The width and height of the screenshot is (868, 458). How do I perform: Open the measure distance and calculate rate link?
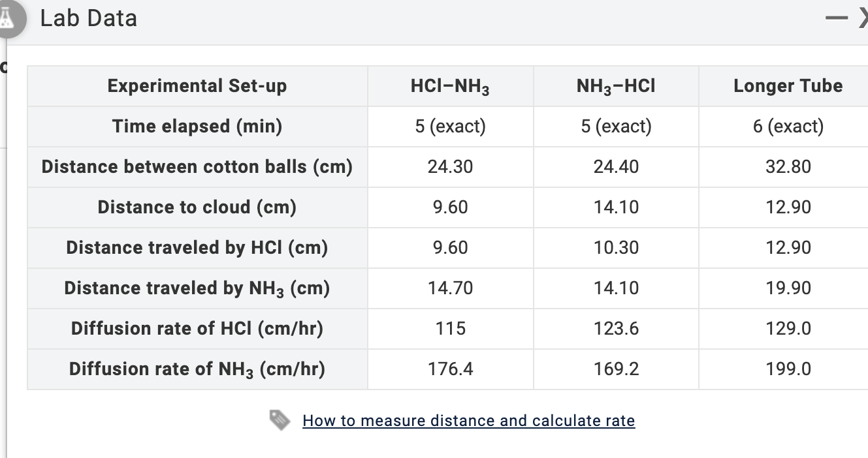[468, 421]
